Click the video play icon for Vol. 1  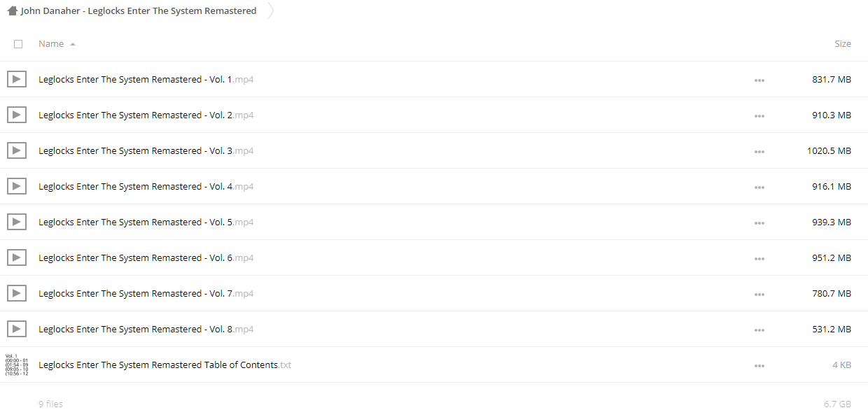(17, 79)
